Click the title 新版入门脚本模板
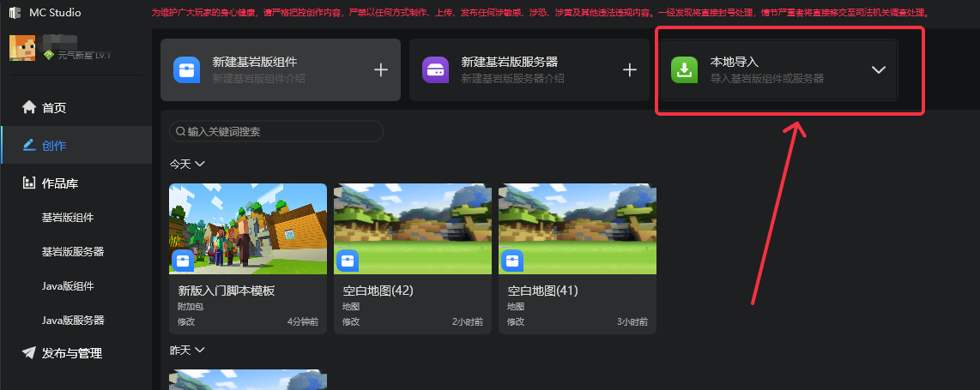This screenshot has width=980, height=390. point(227,291)
